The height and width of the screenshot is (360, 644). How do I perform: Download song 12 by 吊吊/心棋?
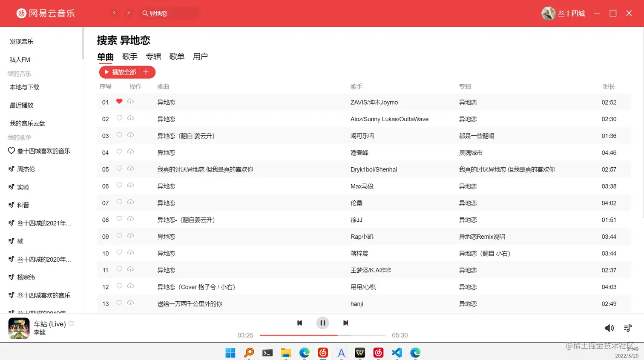130,286
